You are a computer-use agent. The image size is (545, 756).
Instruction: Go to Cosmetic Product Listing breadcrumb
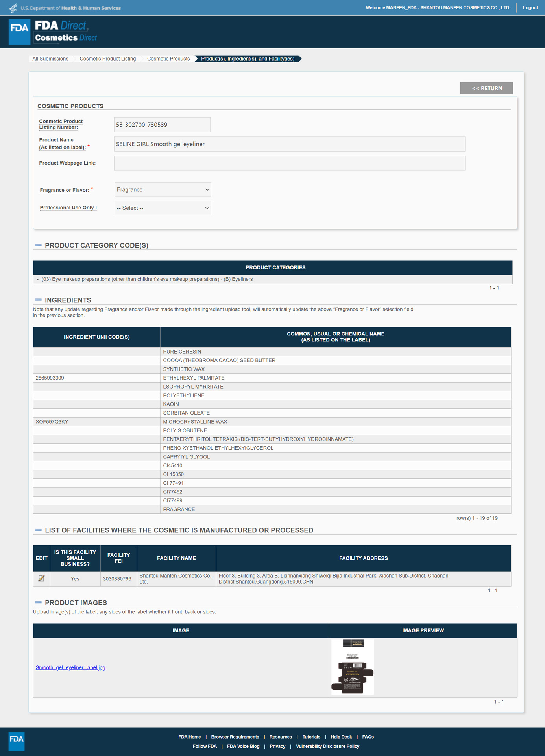[108, 59]
